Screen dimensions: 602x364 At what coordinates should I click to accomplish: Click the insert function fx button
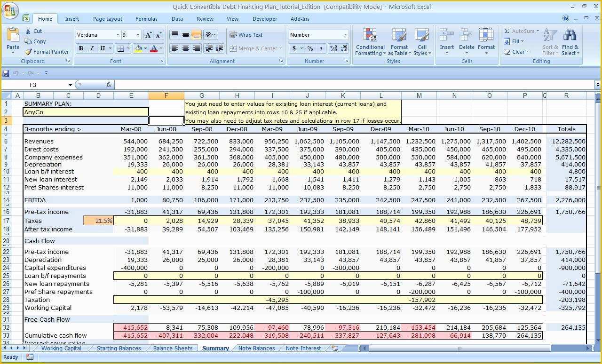pos(109,85)
